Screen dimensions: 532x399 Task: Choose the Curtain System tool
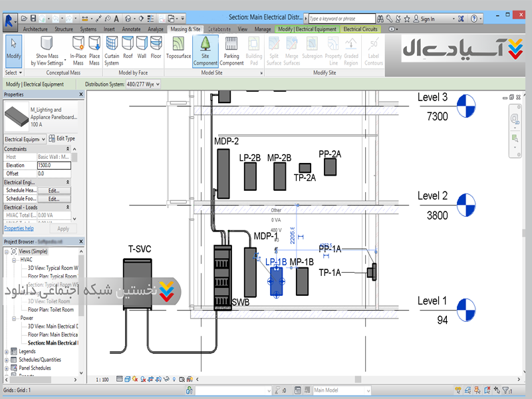click(x=112, y=50)
